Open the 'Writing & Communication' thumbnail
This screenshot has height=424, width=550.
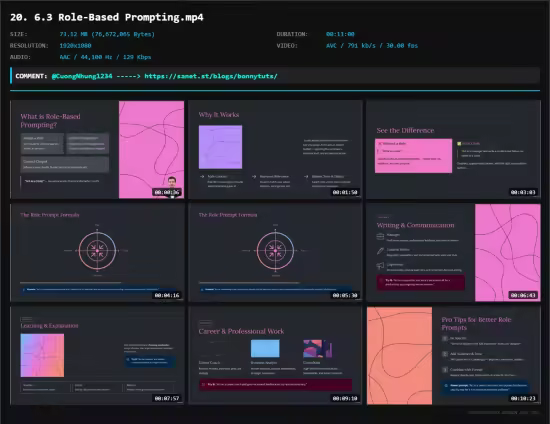454,253
